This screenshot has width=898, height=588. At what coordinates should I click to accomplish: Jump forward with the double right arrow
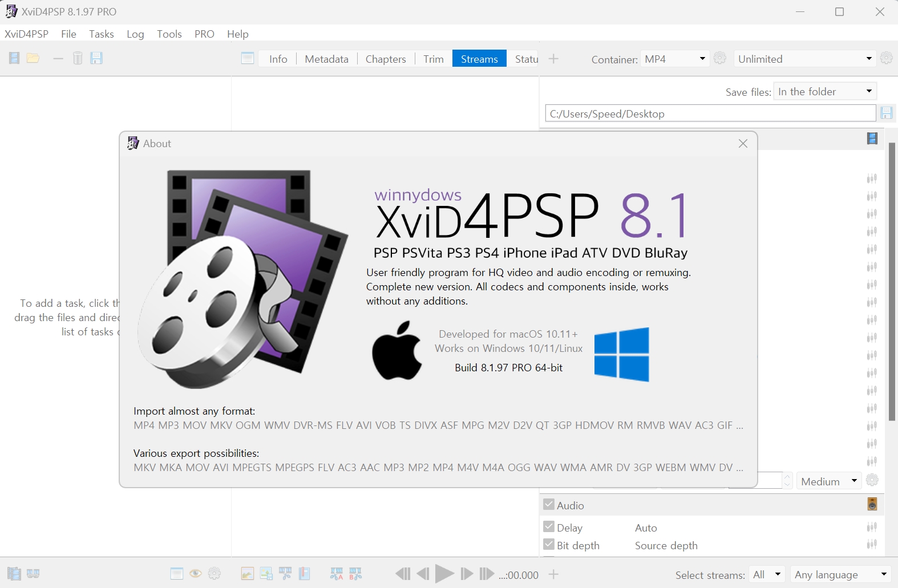(x=487, y=574)
